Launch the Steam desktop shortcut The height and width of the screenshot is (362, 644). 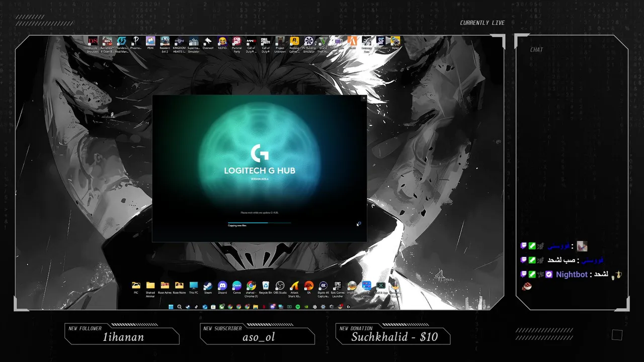pos(208,288)
